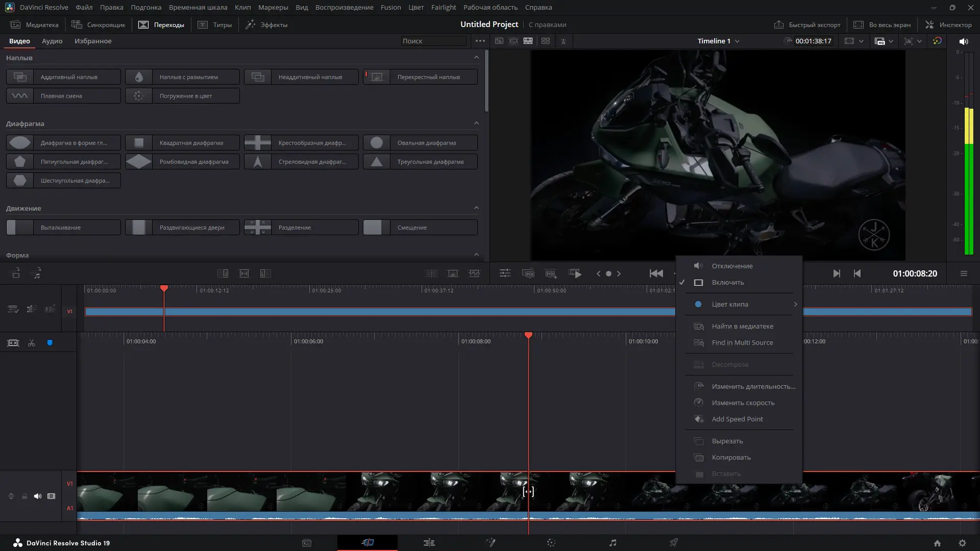
Task: Click the Поиск search field
Action: [433, 41]
